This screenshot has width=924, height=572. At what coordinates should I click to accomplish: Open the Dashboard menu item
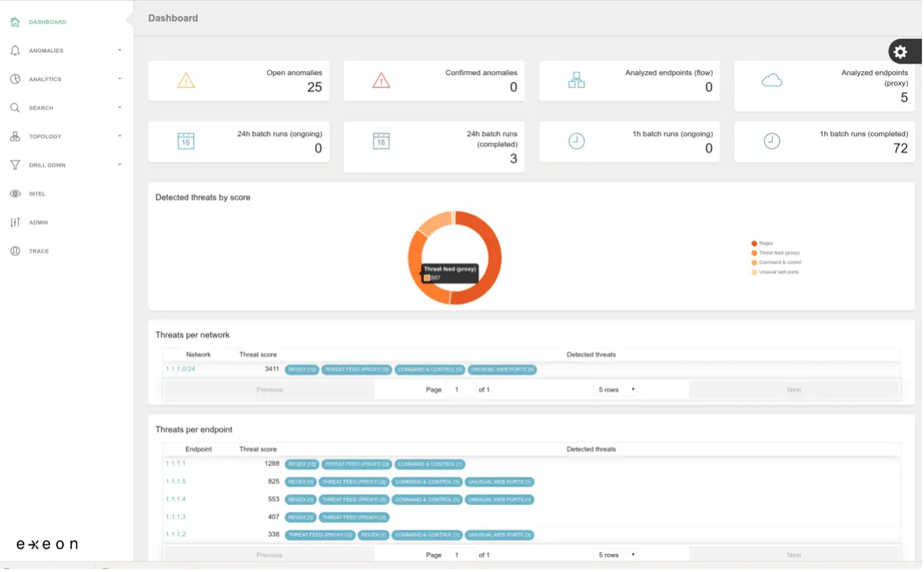point(47,22)
